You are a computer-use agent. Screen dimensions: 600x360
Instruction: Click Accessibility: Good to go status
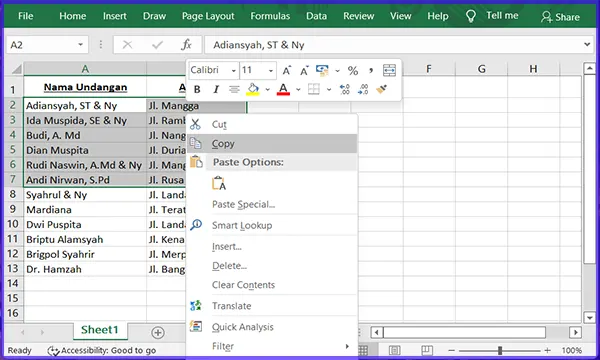coord(102,350)
